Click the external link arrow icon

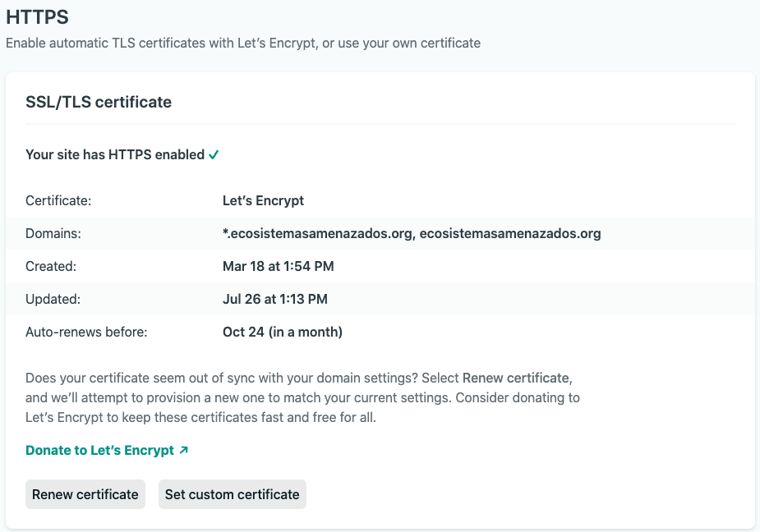coord(184,450)
